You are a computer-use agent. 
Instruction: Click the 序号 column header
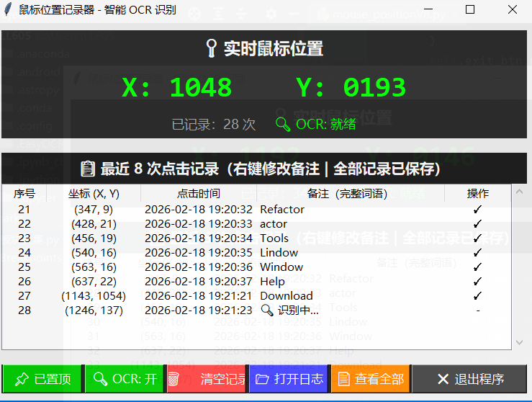pos(24,193)
